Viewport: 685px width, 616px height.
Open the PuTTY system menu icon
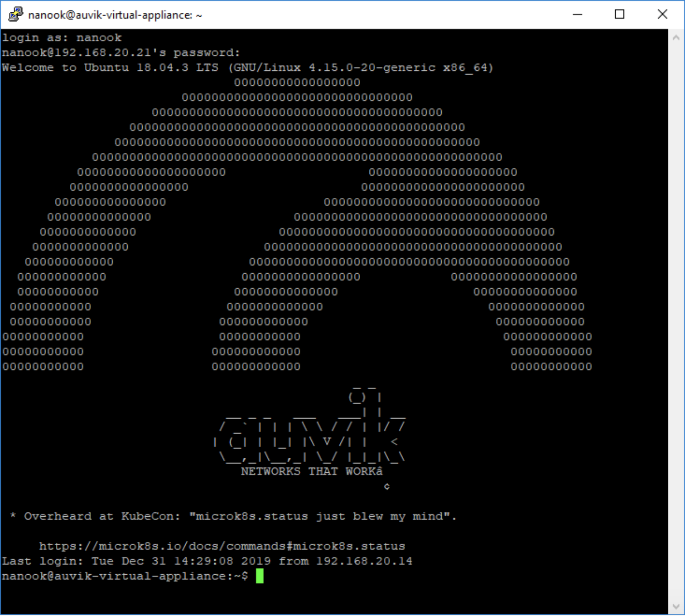click(x=15, y=14)
